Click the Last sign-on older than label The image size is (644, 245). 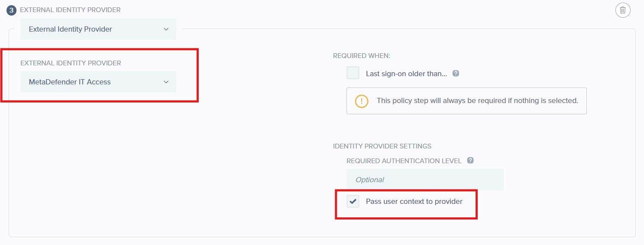pyautogui.click(x=406, y=74)
